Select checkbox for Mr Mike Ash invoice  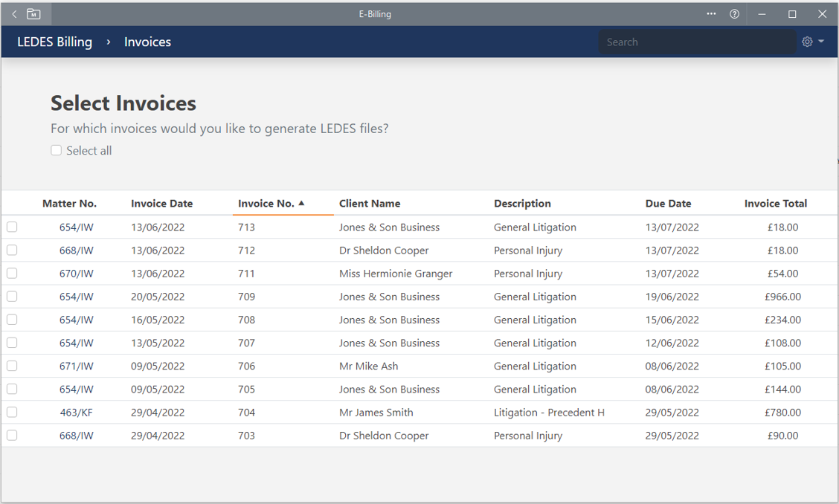click(x=12, y=366)
